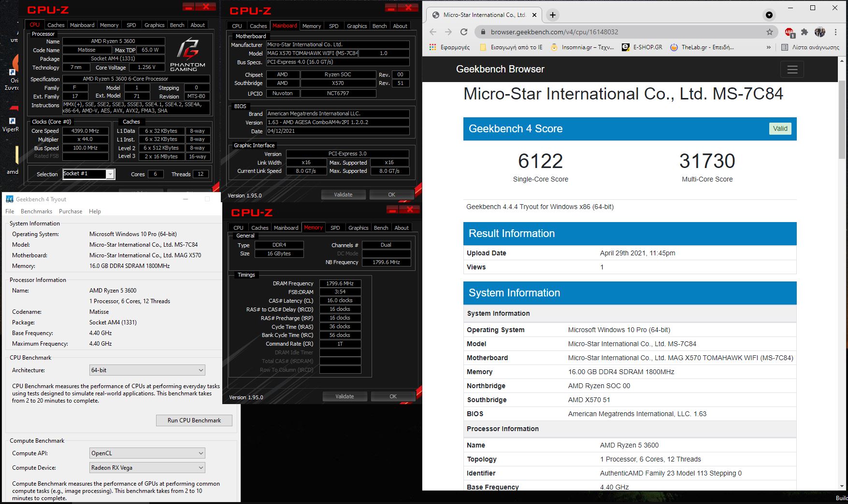Minimize the Geekbench 4 Tryout window
848x504 pixels.
(186, 199)
